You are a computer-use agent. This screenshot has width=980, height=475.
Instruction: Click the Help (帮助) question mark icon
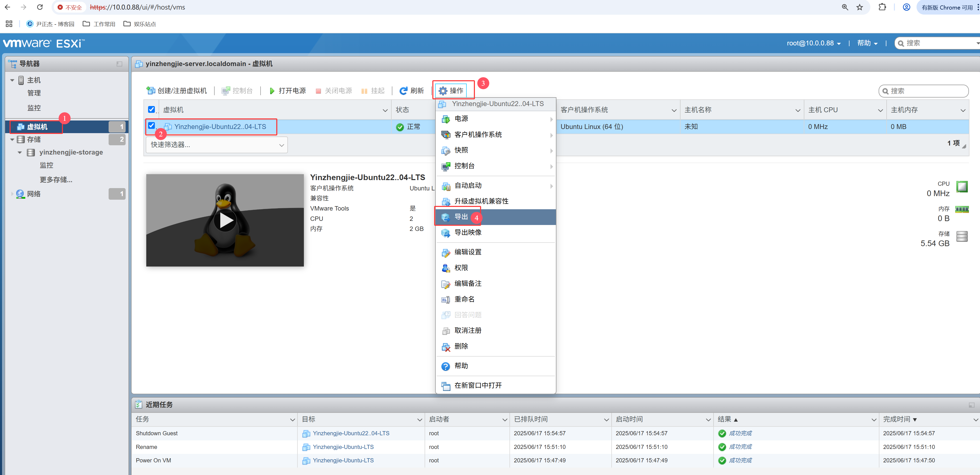(446, 366)
